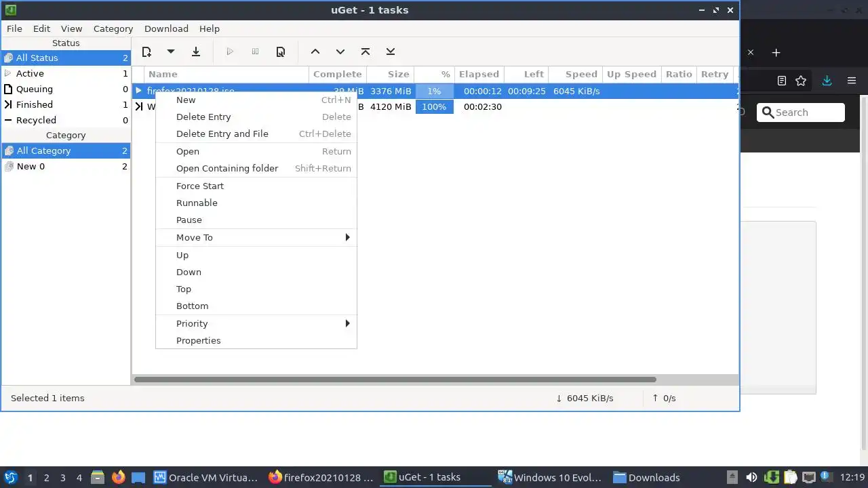Choose Up in context menu
Viewport: 868px width, 488px height.
click(x=256, y=255)
